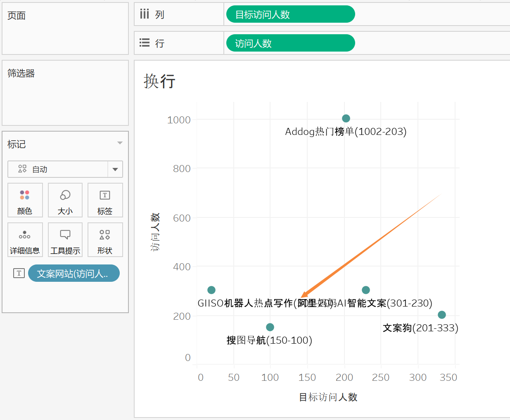Image resolution: width=510 pixels, height=420 pixels.
Task: Open the 工具提示 (Tooltip) mark card
Action: point(65,240)
